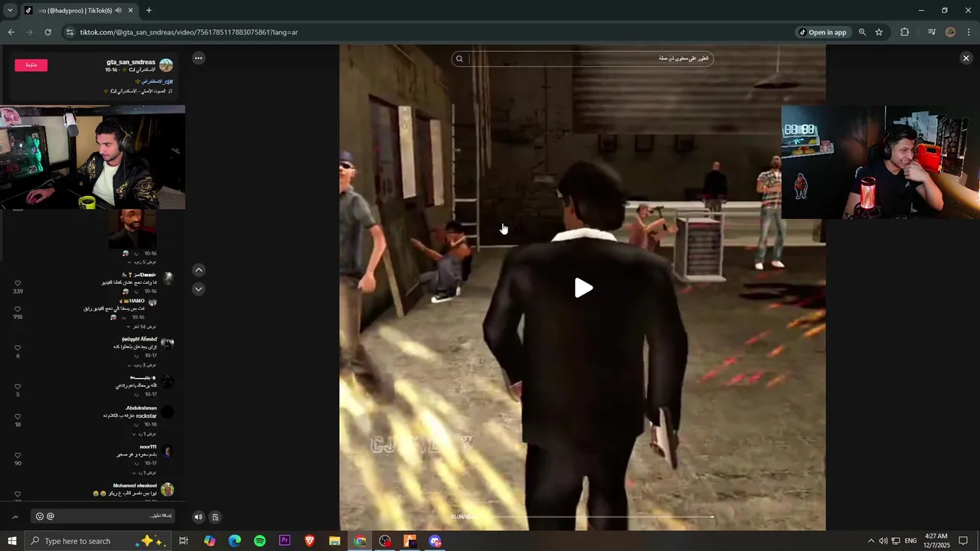This screenshot has height=551, width=980.
Task: Like nour111's comment with 90 likes
Action: point(18,455)
